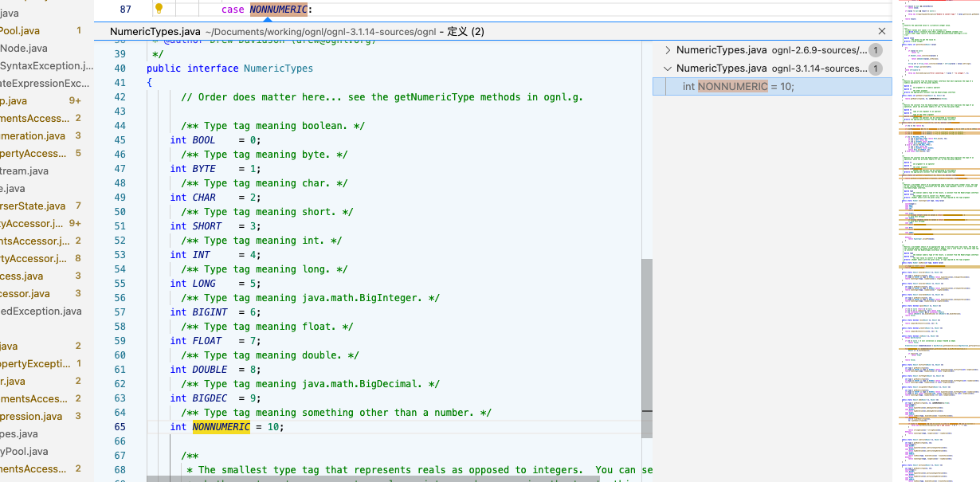Click NONNUMERIC in the case statement on line 87

[278, 9]
